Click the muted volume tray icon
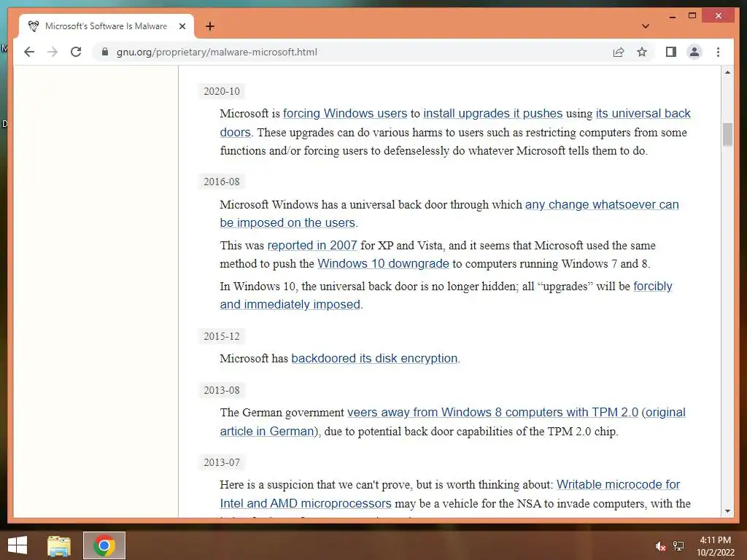Viewport: 747px width, 560px height. [659, 546]
